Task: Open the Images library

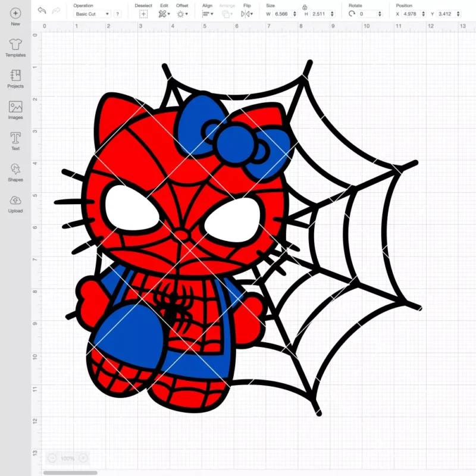Action: tap(15, 110)
